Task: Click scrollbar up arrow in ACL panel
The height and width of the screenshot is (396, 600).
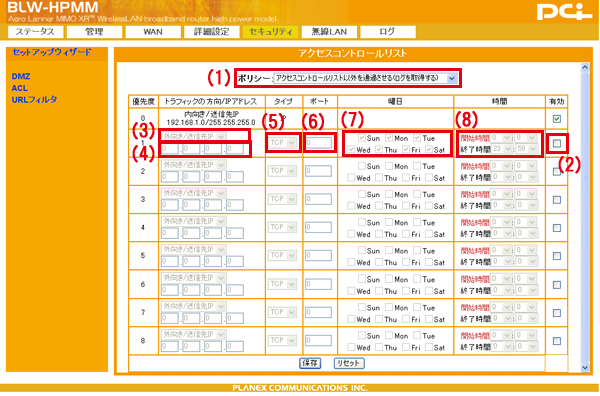Action: pos(585,67)
